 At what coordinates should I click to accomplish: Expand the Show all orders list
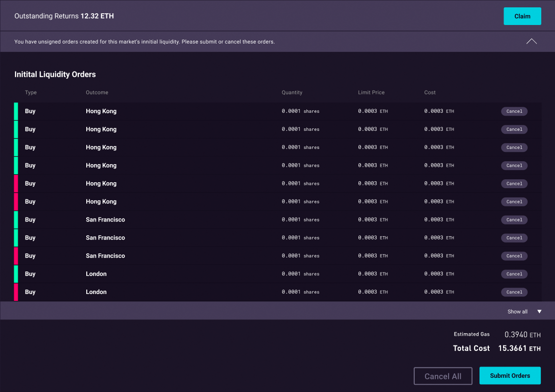point(517,311)
